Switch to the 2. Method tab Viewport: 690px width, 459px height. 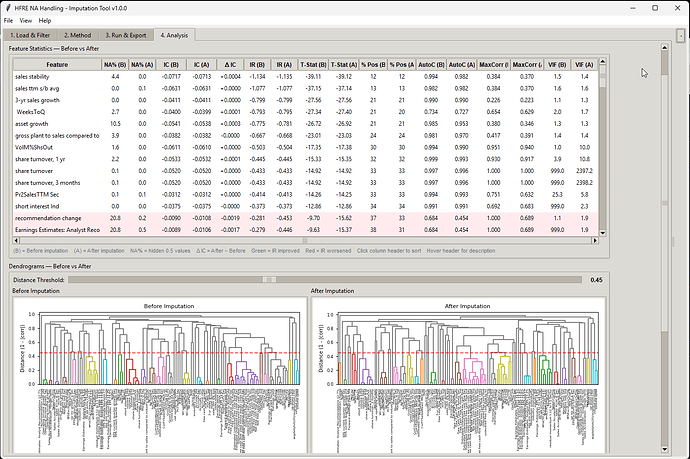80,35
